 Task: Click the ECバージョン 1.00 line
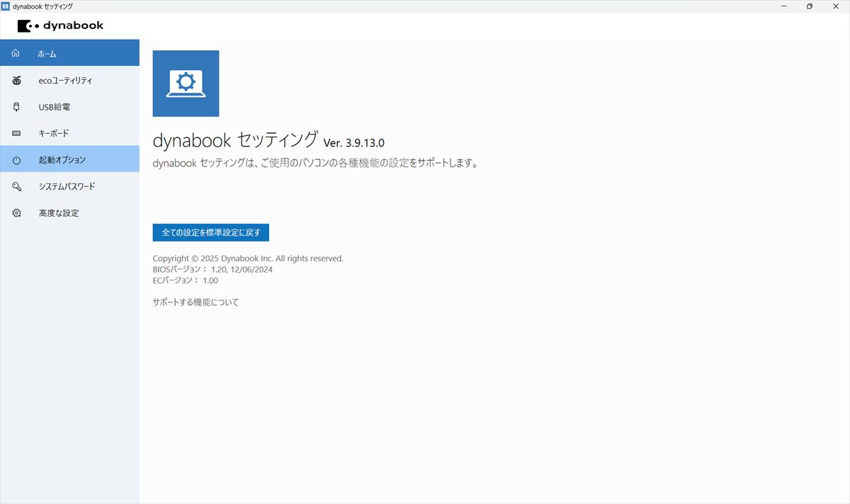pyautogui.click(x=186, y=280)
